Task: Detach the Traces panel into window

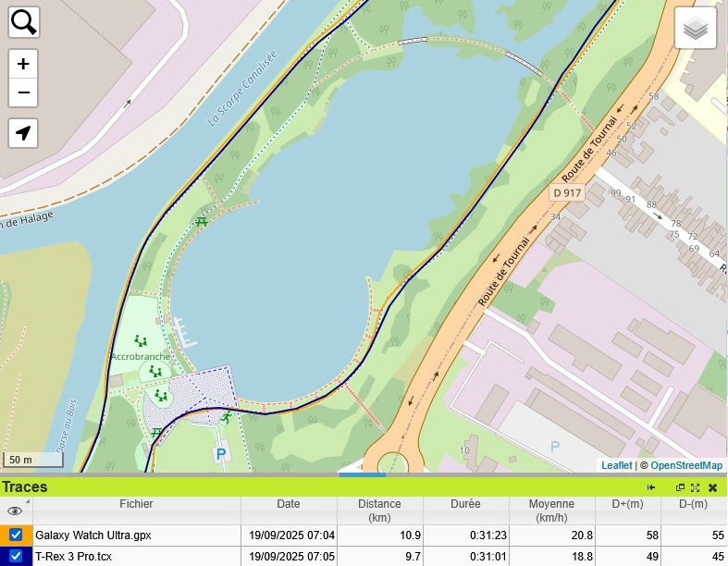Action: [x=680, y=487]
